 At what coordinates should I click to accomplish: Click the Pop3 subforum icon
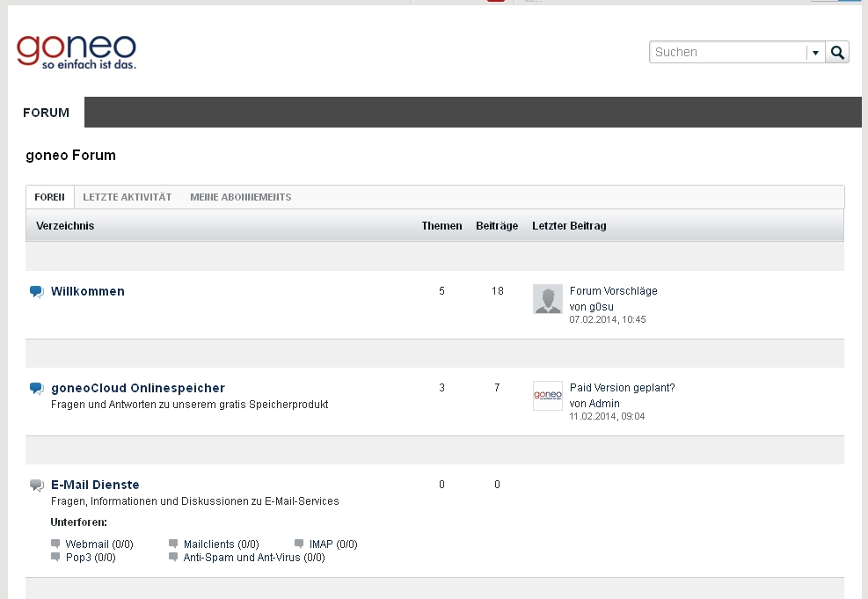pyautogui.click(x=55, y=557)
